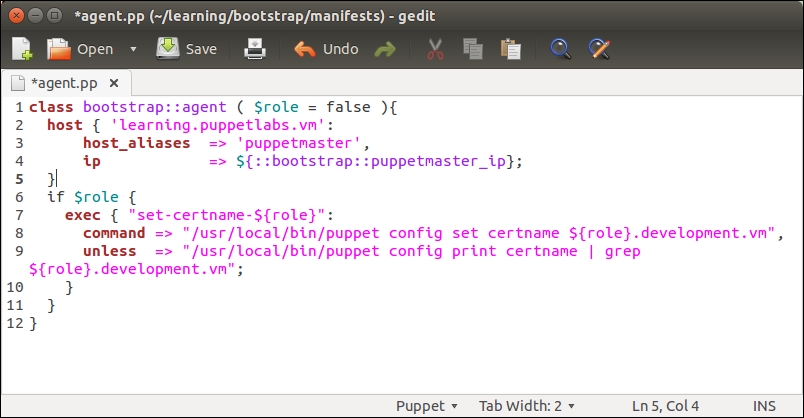Open the Find and Replace tool
Viewport: 804px width, 418px height.
click(598, 49)
